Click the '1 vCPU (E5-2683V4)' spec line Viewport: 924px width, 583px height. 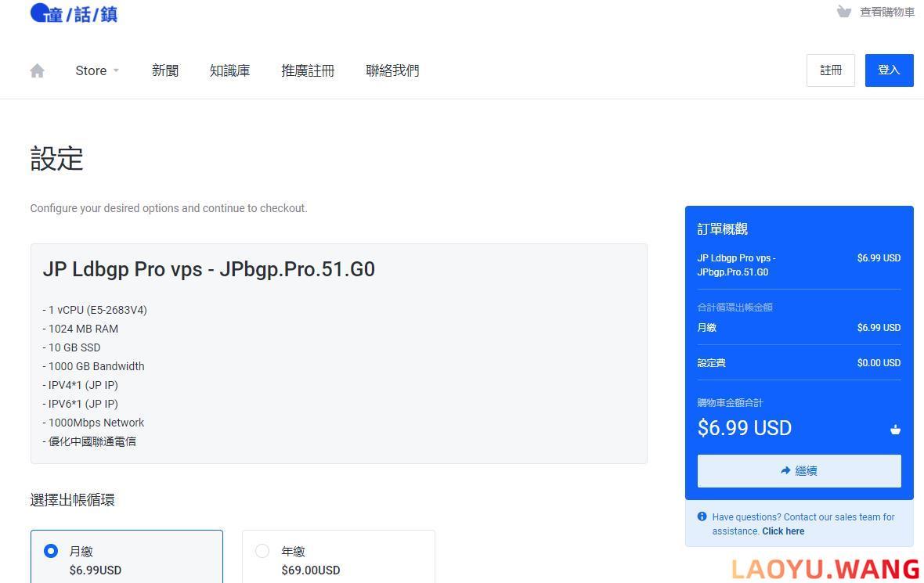pos(95,310)
